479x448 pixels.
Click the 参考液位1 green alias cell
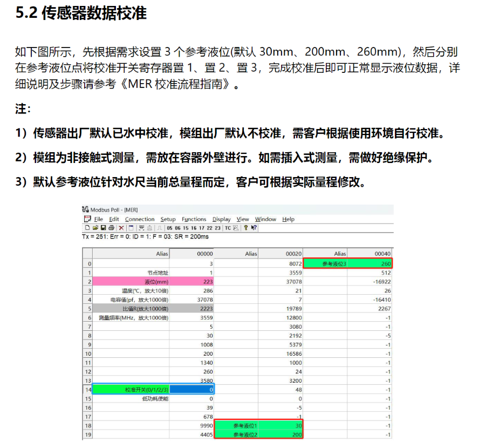tap(236, 426)
